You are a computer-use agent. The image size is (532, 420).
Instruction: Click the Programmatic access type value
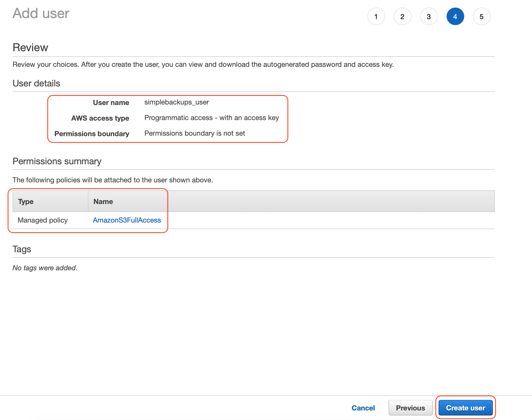click(211, 118)
